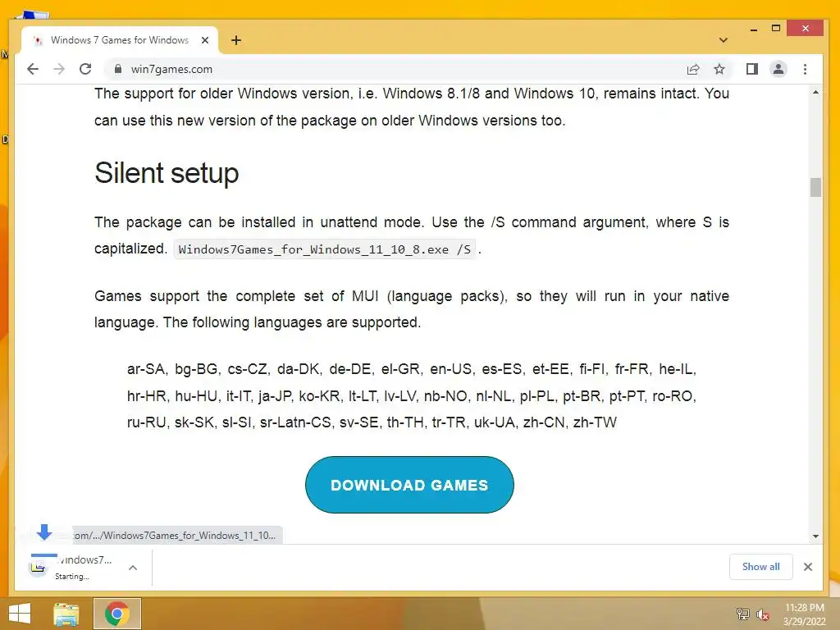Open the Chrome profile avatar menu
840x630 pixels.
tap(778, 69)
